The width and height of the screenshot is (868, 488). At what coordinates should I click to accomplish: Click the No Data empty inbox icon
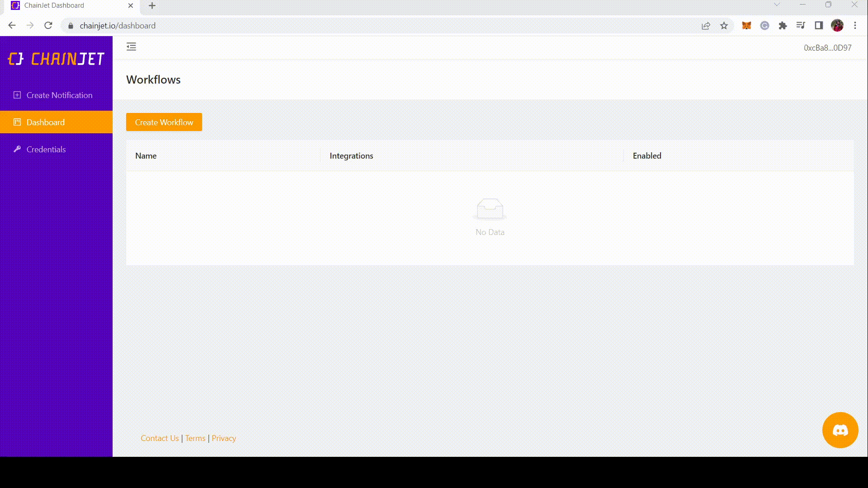coord(490,209)
